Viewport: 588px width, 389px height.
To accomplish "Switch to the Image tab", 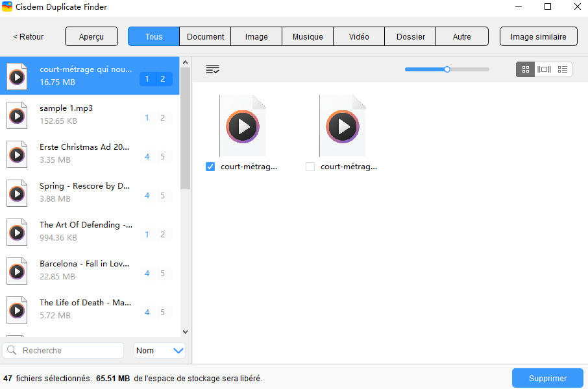I will 256,37.
